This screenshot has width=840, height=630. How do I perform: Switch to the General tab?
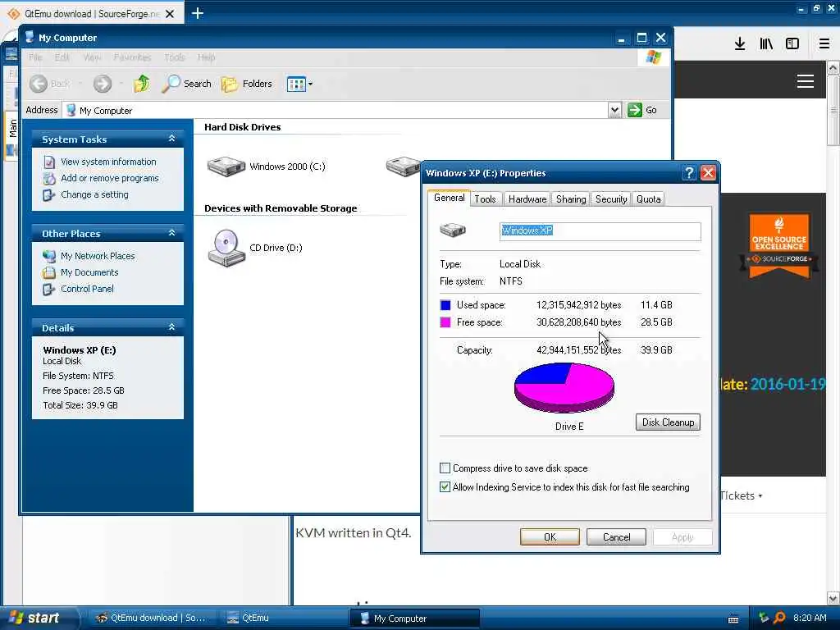[449, 198]
